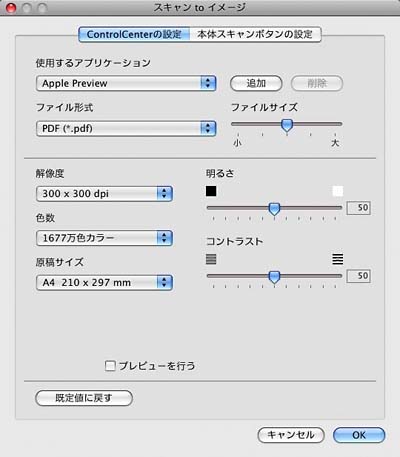
Task: Click the 既定値に戻す restore defaults button
Action: click(x=84, y=398)
